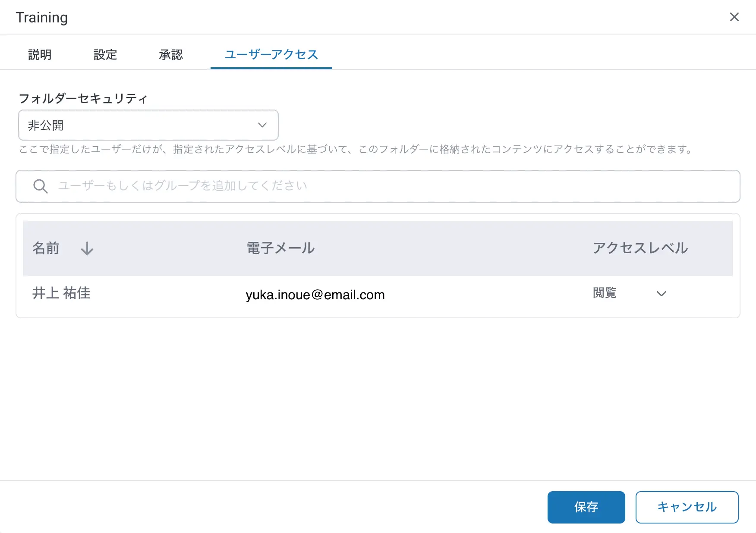Select the ユーザーアクセス tab
The width and height of the screenshot is (756, 533).
point(271,55)
